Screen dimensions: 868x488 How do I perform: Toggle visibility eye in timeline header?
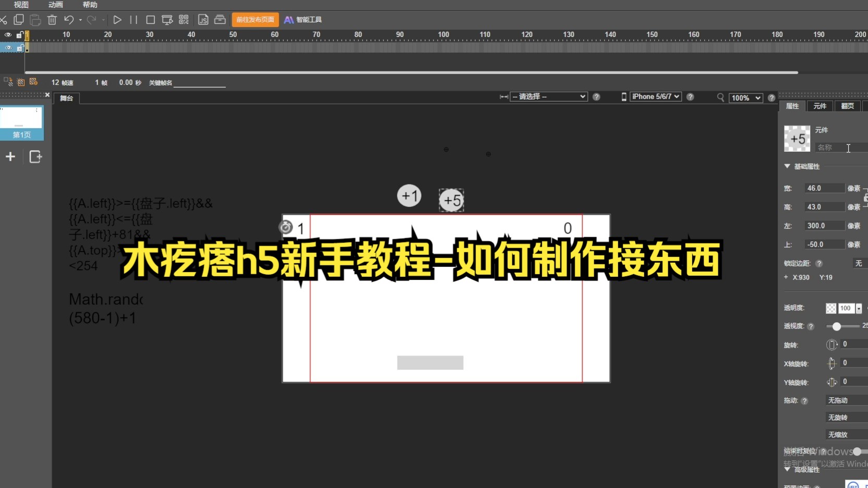pos(8,35)
